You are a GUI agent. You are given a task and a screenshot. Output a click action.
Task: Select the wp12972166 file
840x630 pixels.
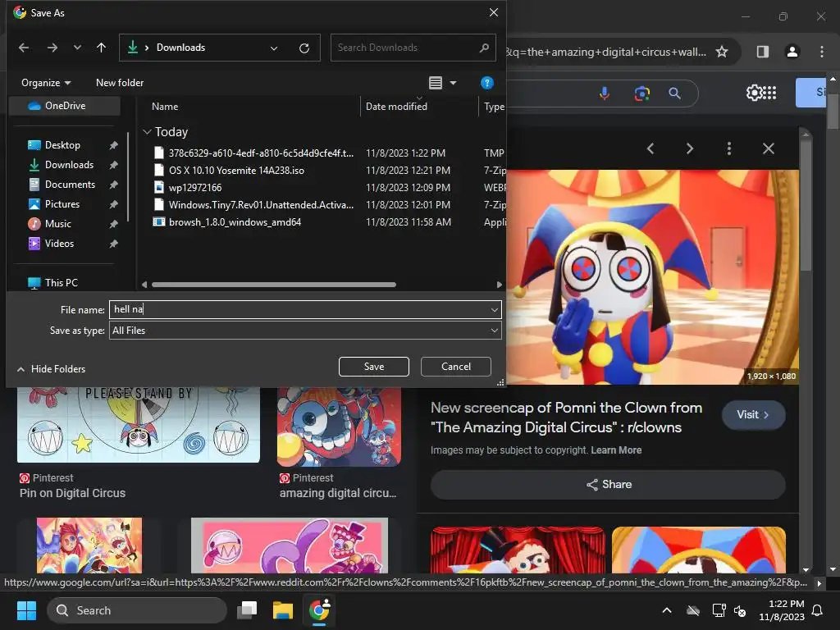pos(195,188)
